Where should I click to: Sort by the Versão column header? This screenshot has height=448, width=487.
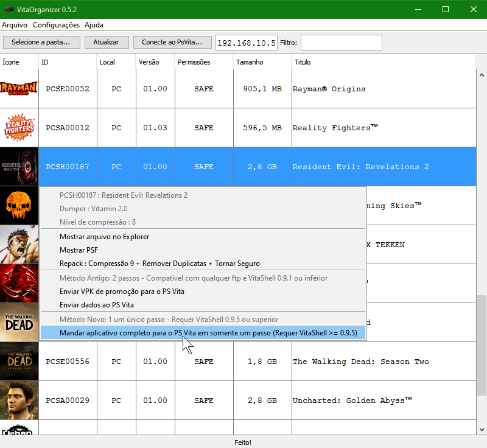click(155, 62)
